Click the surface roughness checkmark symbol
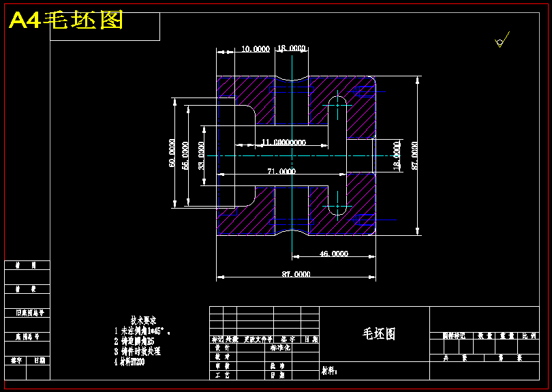The width and height of the screenshot is (552, 392). [x=502, y=40]
